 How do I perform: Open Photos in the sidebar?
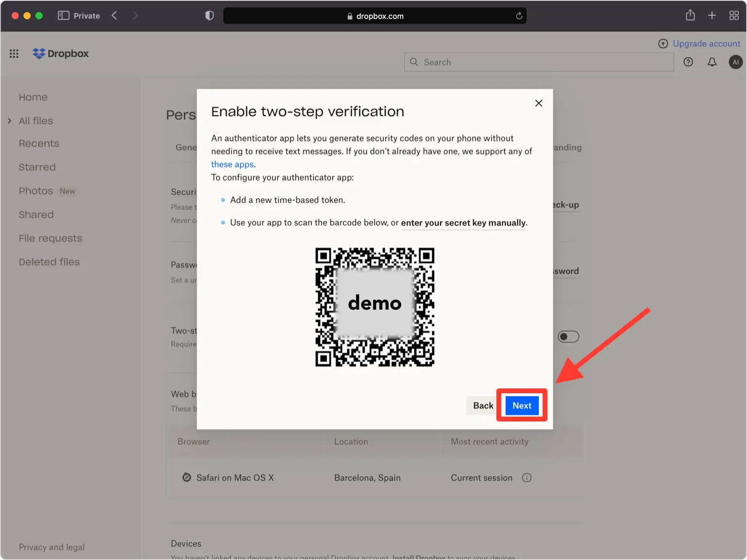[x=36, y=191]
